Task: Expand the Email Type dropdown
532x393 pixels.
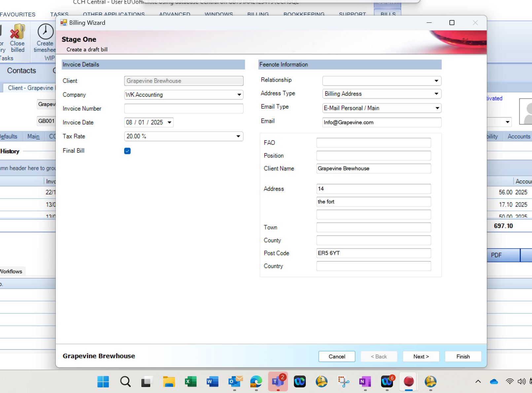Action: tap(437, 108)
